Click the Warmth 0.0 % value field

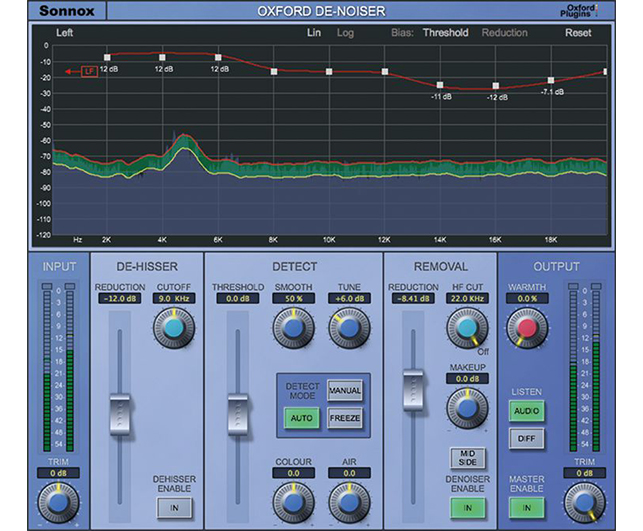527,299
